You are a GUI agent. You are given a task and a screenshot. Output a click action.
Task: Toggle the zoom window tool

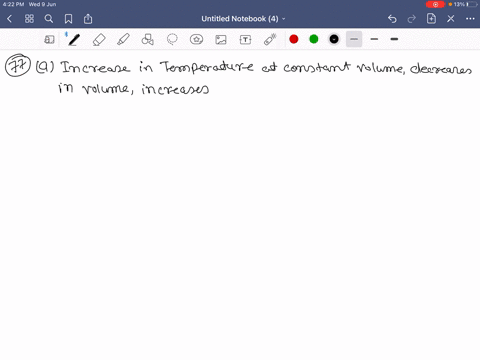pos(49,40)
